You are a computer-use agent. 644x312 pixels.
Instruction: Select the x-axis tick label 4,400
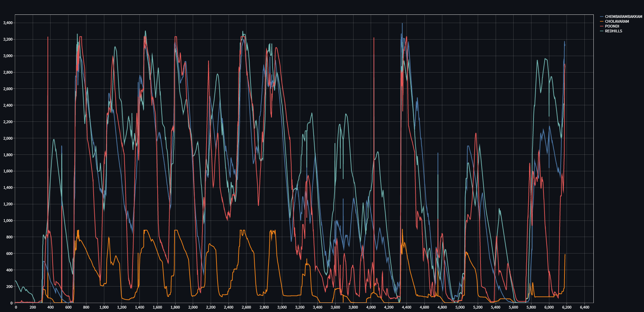pos(407,307)
